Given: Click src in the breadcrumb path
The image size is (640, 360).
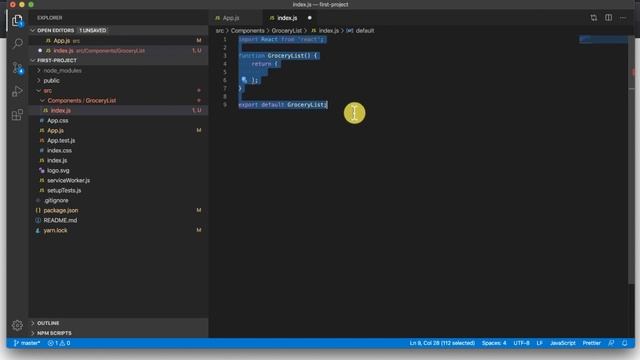Looking at the screenshot, I should tap(220, 31).
